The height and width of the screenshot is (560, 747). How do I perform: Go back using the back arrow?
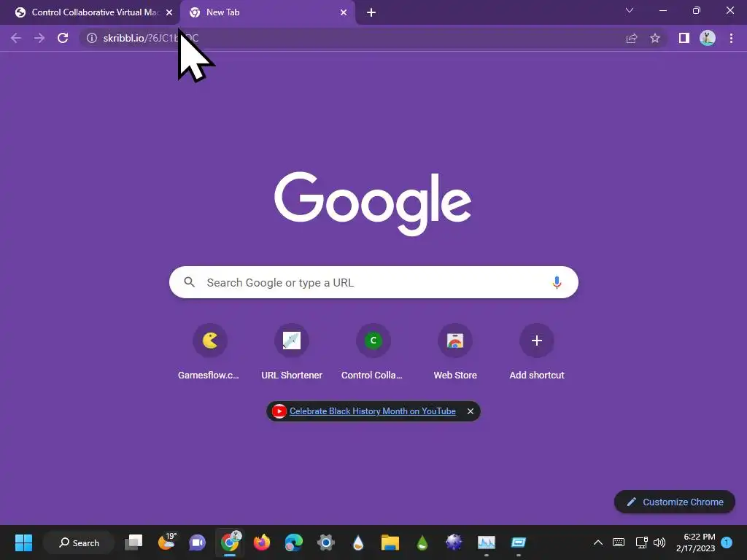pyautogui.click(x=16, y=38)
